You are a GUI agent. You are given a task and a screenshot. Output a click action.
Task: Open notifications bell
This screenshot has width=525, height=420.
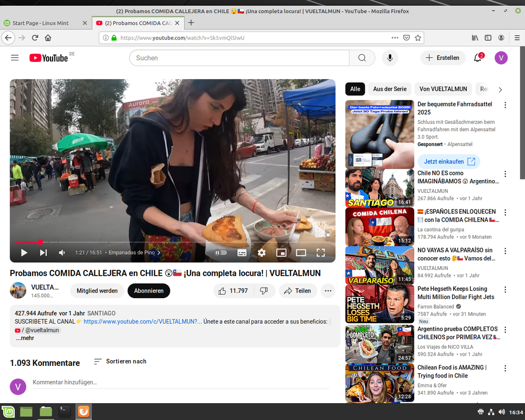pos(478,58)
